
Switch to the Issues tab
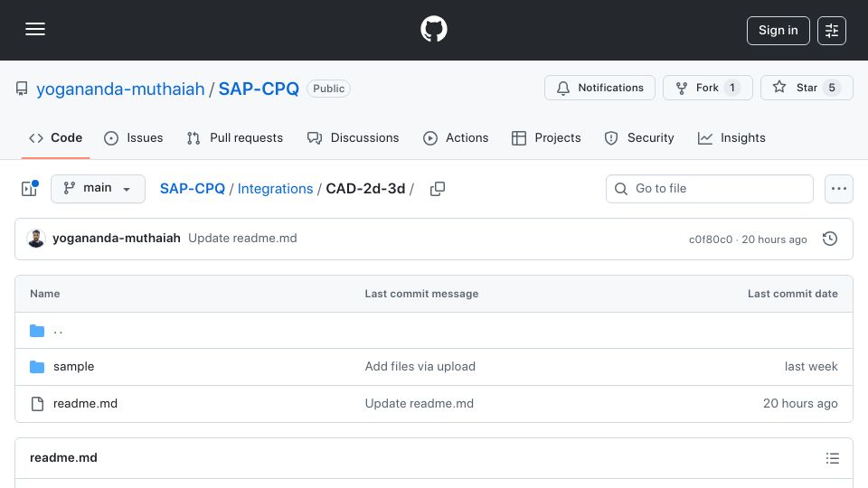click(x=134, y=137)
